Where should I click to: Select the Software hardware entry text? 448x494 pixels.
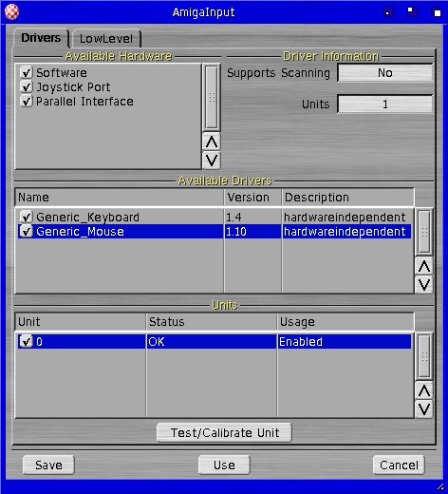pos(62,73)
